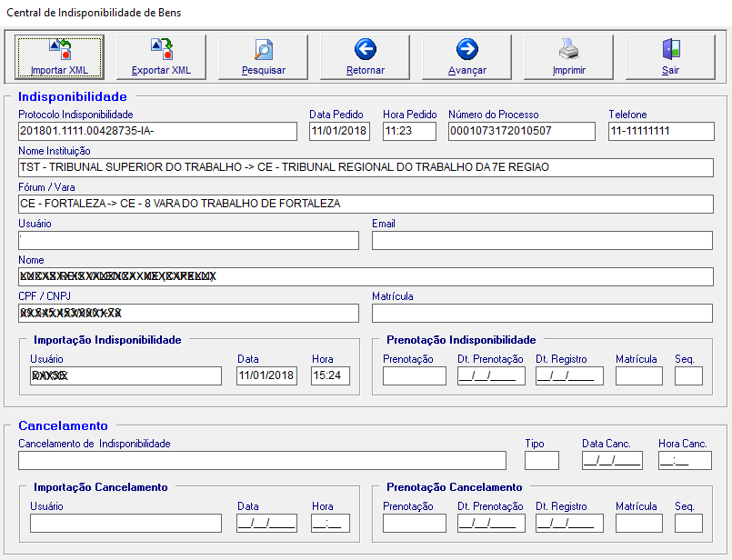This screenshot has height=560, width=732.
Task: Click Data field in Importação Indisponibilidade
Action: click(266, 375)
